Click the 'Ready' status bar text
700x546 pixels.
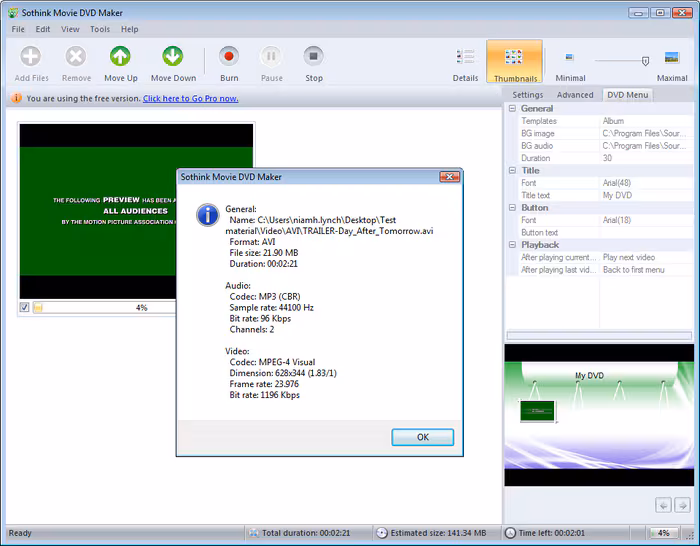20,533
